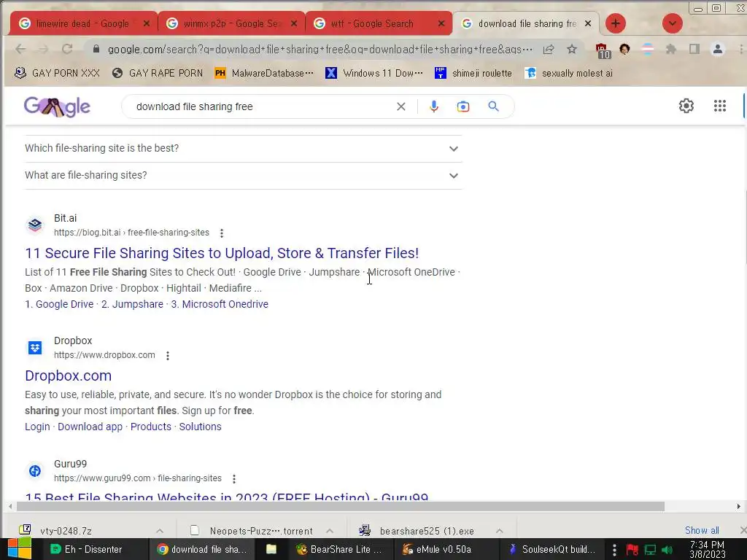Go back using the browser back arrow
747x560 pixels.
[x=20, y=49]
